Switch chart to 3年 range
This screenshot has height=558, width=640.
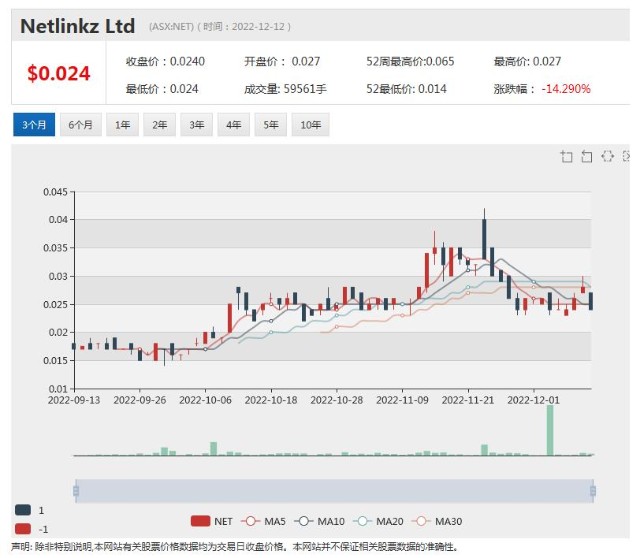pyautogui.click(x=197, y=124)
